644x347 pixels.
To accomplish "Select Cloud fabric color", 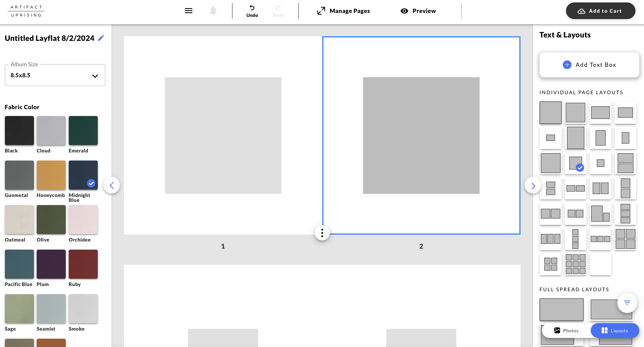I will pos(51,130).
